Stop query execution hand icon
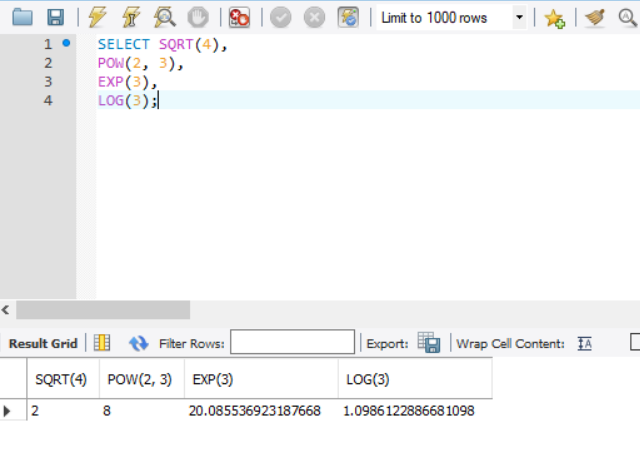Screen dimensions: 640x465 (198, 18)
